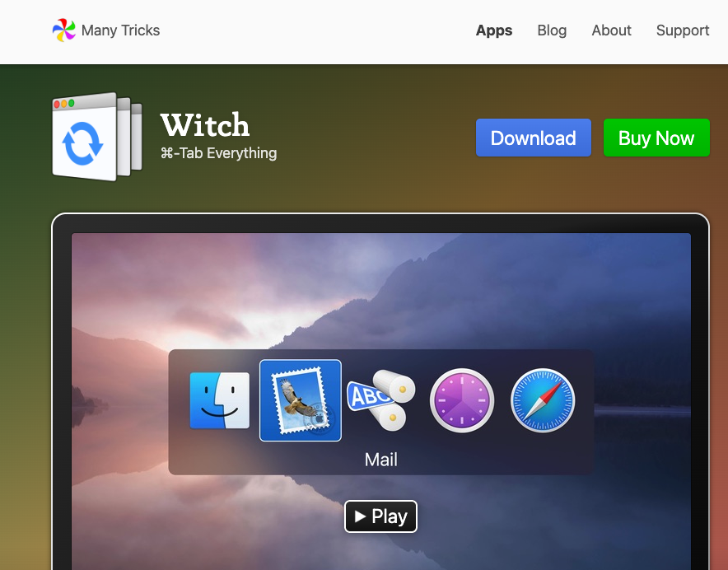Select the ABC roller app icon
This screenshot has width=728, height=570.
381,400
